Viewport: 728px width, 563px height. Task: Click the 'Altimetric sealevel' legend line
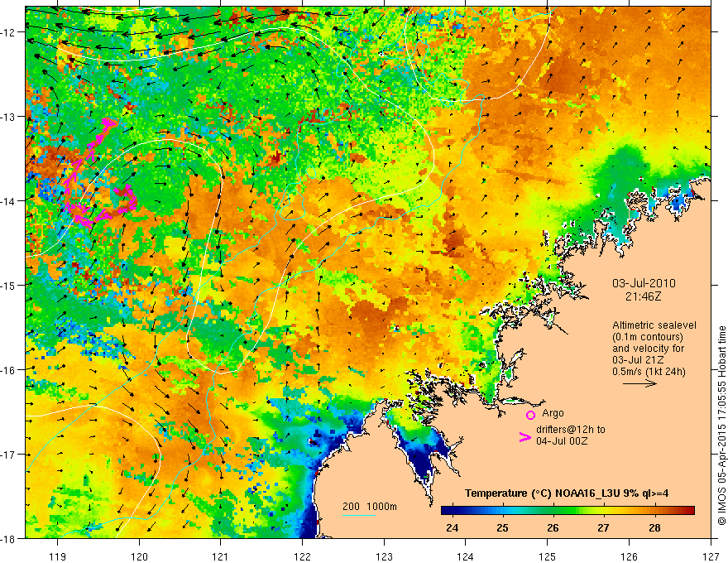[x=654, y=325]
